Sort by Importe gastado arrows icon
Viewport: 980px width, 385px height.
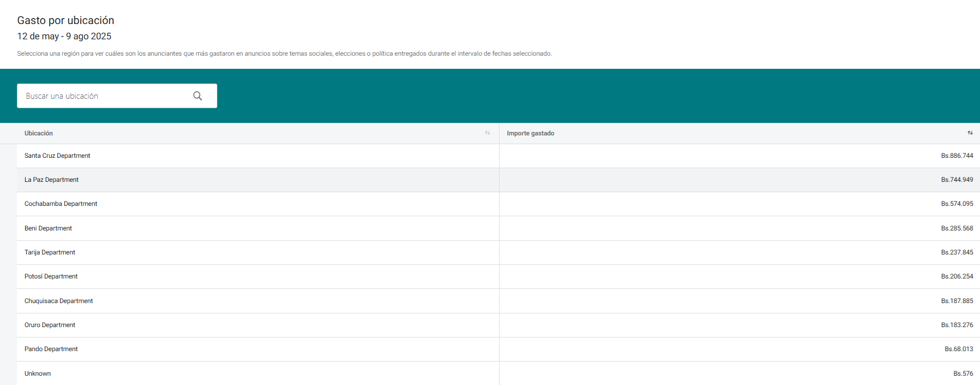click(x=970, y=133)
